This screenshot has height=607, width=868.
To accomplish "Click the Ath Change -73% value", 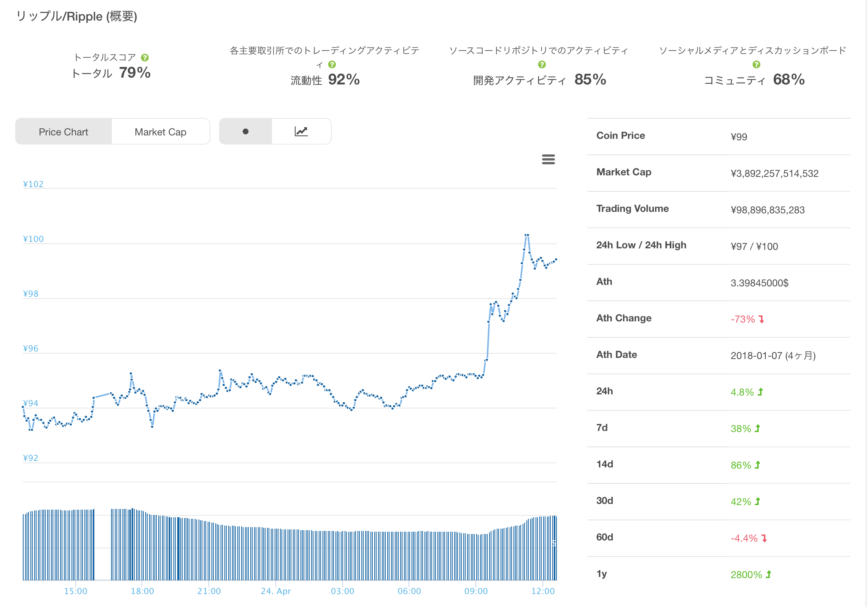I will pos(742,319).
